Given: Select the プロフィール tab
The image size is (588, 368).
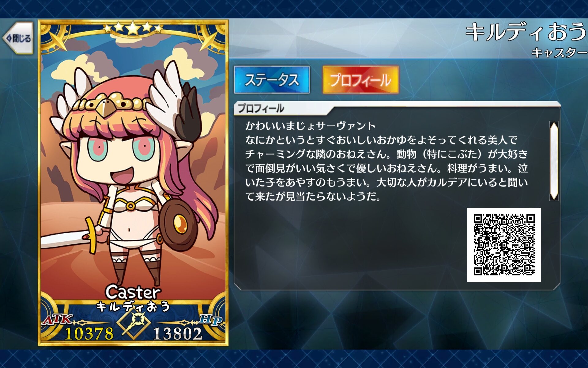Looking at the screenshot, I should point(360,80).
